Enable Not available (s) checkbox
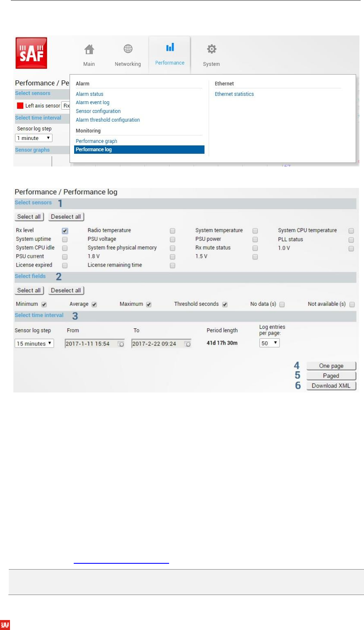Image resolution: width=364 pixels, height=630 pixels. pyautogui.click(x=352, y=305)
